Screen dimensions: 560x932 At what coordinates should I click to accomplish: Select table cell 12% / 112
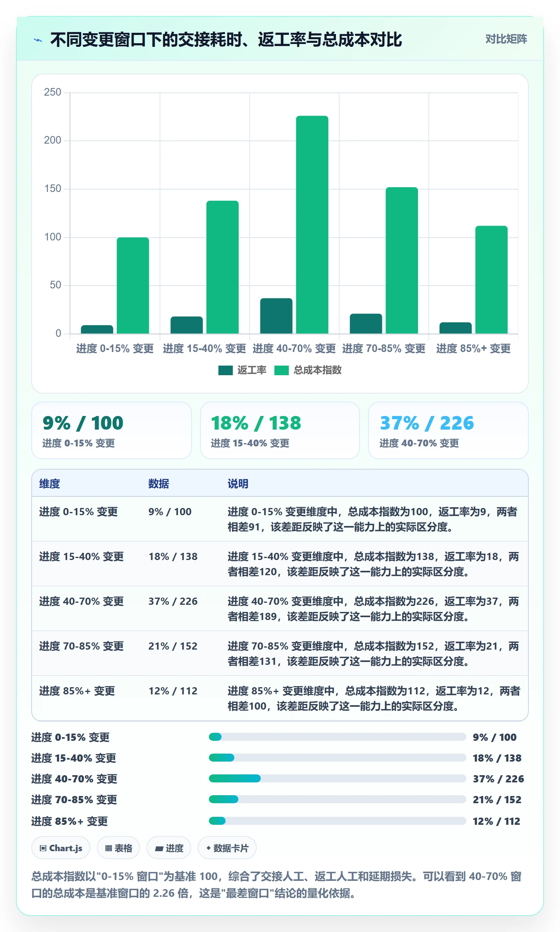pyautogui.click(x=173, y=691)
